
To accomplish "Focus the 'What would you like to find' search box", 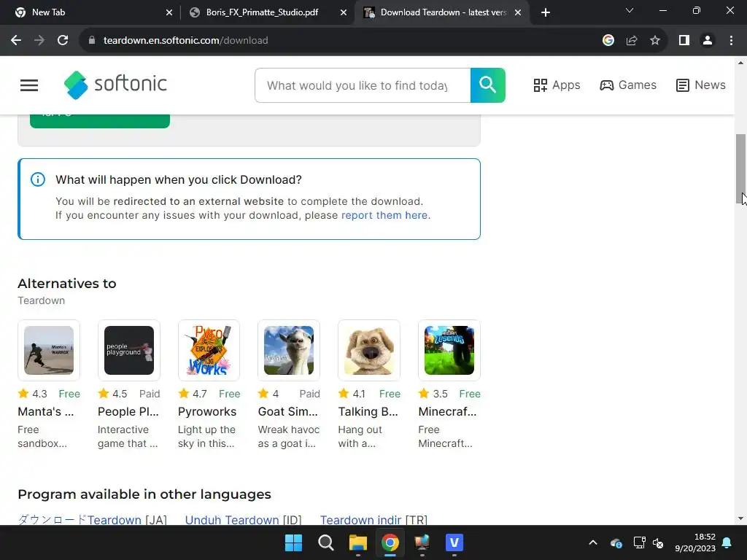I will pyautogui.click(x=363, y=85).
